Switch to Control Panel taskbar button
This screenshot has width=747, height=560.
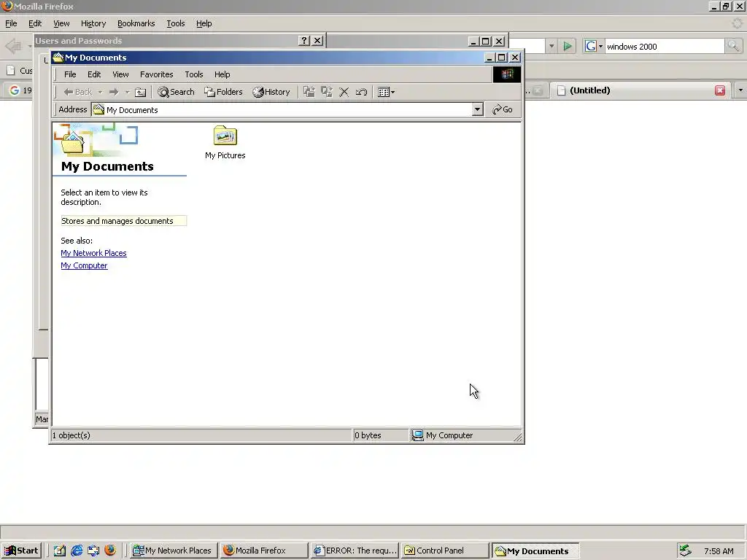pos(444,551)
